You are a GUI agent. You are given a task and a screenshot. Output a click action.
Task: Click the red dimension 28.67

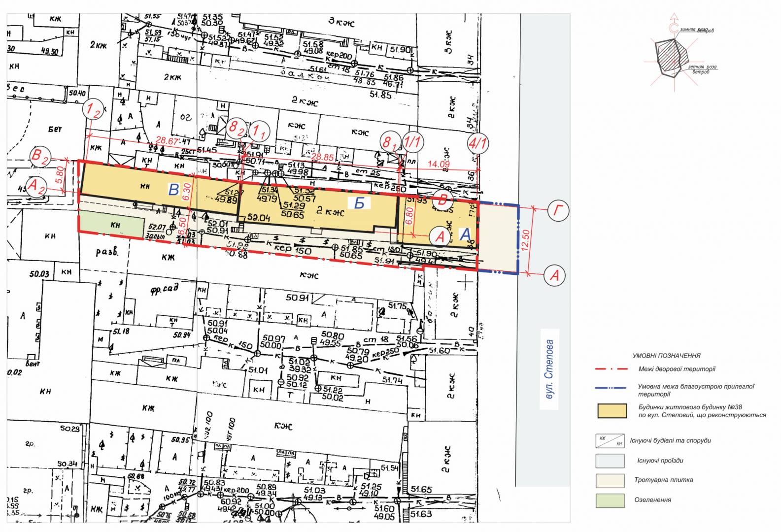[166, 140]
